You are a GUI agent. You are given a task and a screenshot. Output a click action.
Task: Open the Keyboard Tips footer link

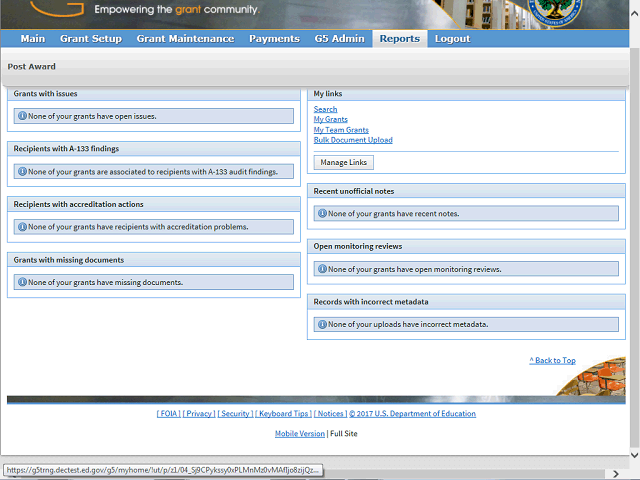coord(282,414)
